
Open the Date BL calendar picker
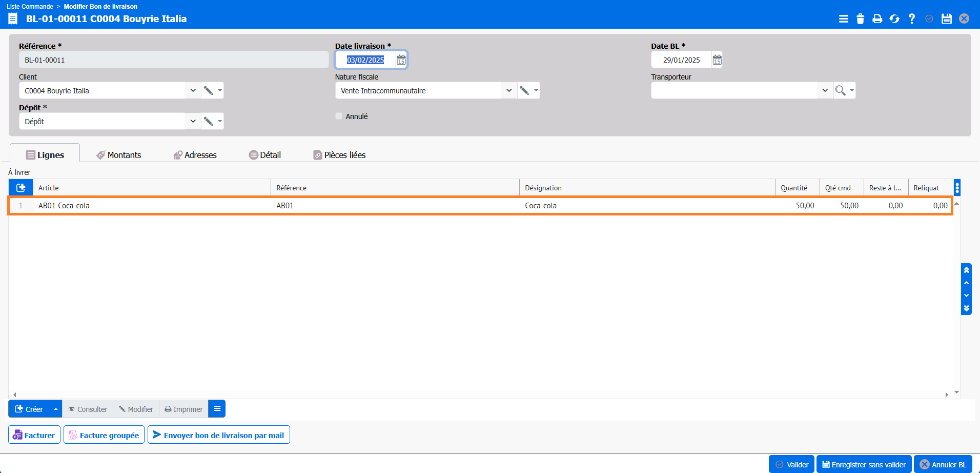pos(717,60)
